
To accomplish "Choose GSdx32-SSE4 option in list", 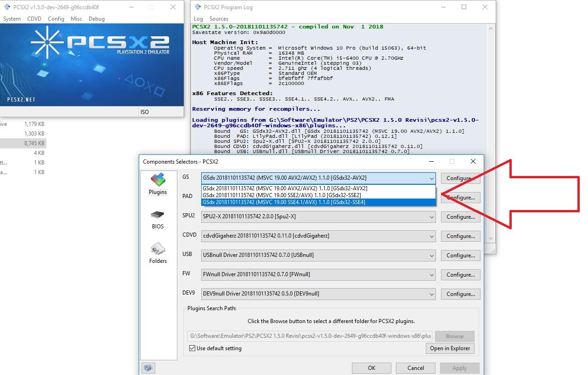I will [x=318, y=202].
